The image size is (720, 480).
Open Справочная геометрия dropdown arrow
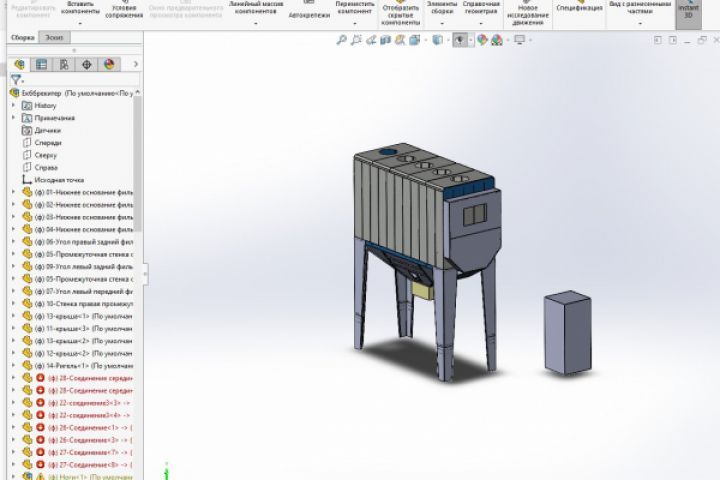click(481, 23)
